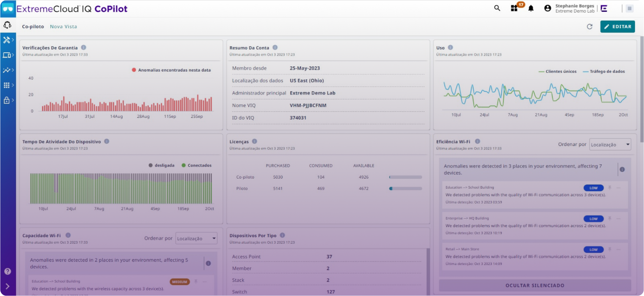This screenshot has width=644, height=296.
Task: Click the Switch row value 127
Action: (331, 292)
